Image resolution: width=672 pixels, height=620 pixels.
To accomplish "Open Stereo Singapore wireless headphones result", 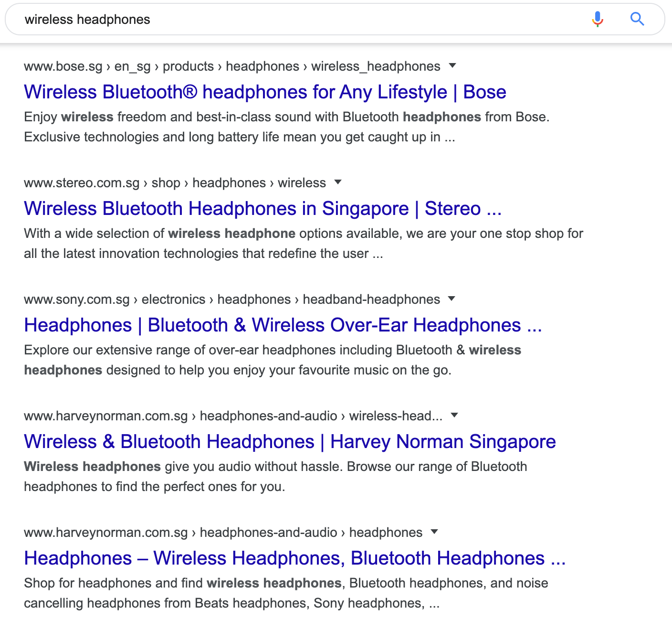I will pos(262,208).
